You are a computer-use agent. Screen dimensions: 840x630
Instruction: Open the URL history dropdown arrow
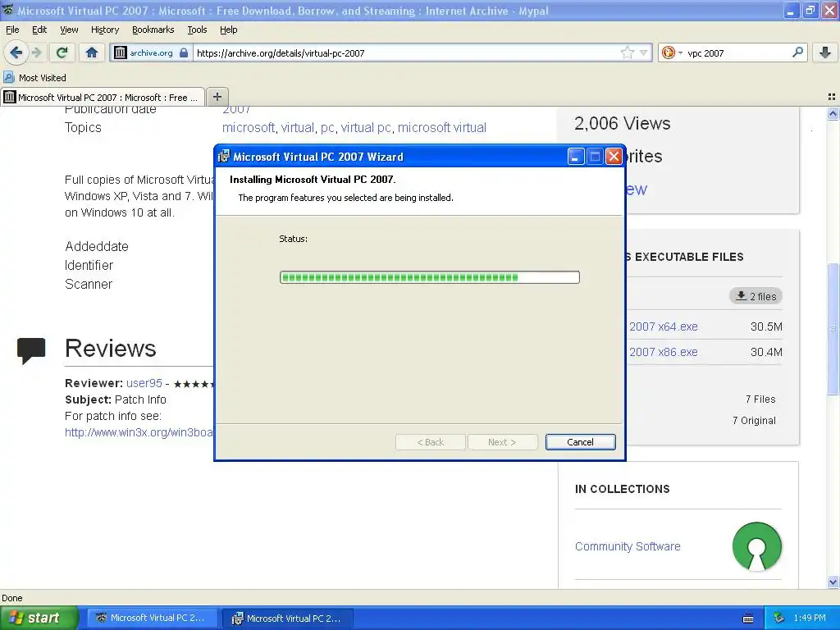pos(643,52)
